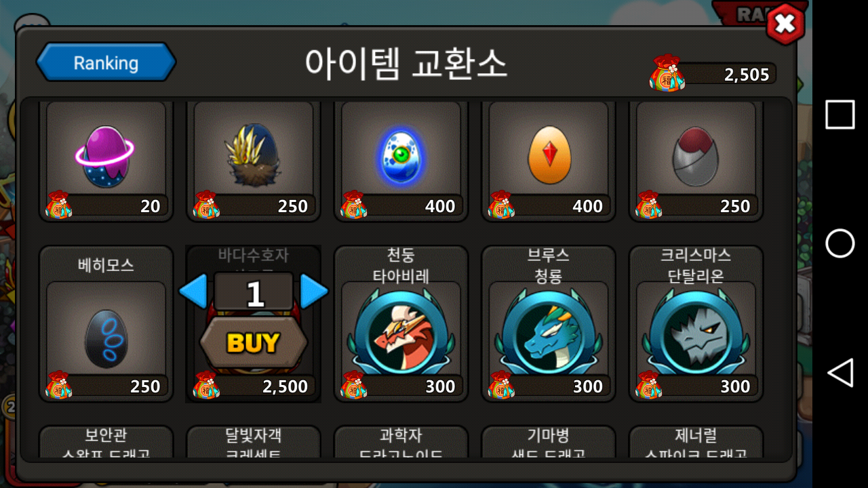
Task: Close the item exchange window
Action: pyautogui.click(x=785, y=25)
